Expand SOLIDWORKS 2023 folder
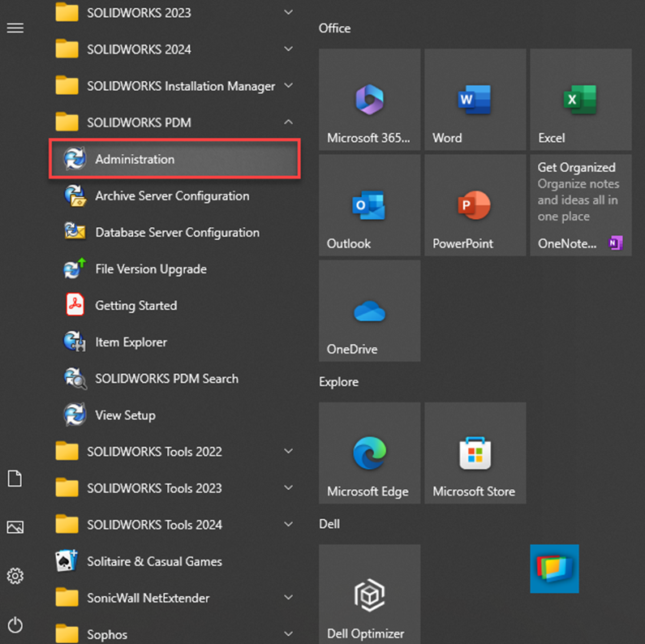The height and width of the screenshot is (644, 645). tap(174, 13)
